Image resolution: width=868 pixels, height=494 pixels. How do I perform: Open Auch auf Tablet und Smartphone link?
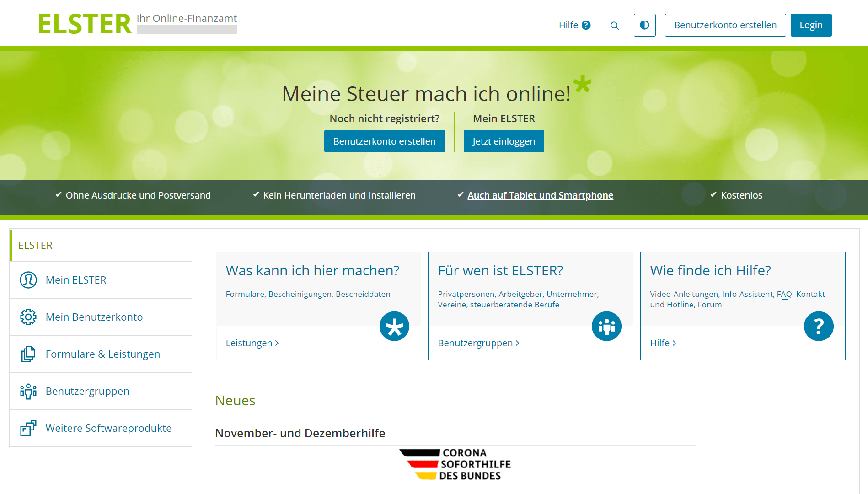pyautogui.click(x=540, y=195)
